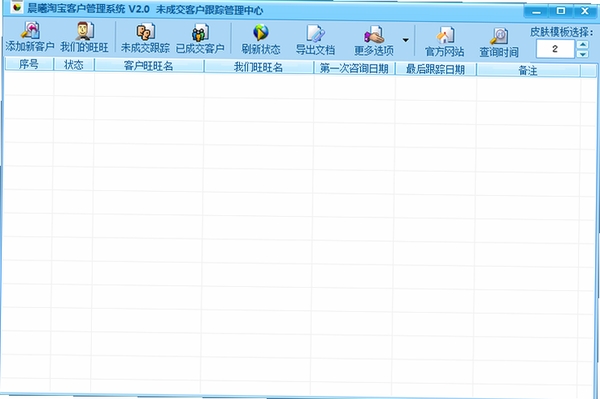Click the 第一次咨询日期 column header
Viewport: 600px width, 399px height.
pyautogui.click(x=354, y=68)
